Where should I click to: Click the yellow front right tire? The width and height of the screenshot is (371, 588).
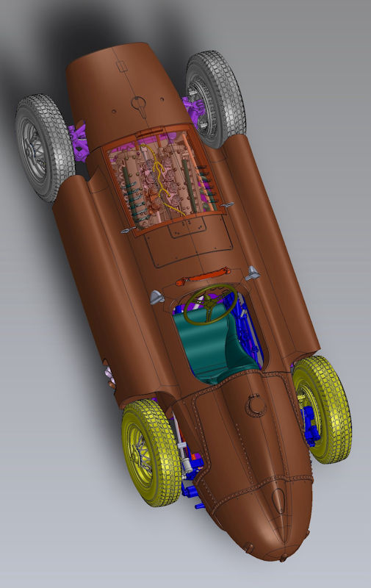coord(322,409)
